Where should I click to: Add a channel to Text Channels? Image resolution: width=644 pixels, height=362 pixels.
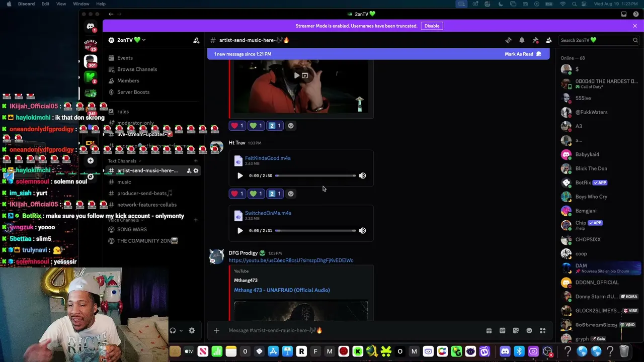click(196, 161)
